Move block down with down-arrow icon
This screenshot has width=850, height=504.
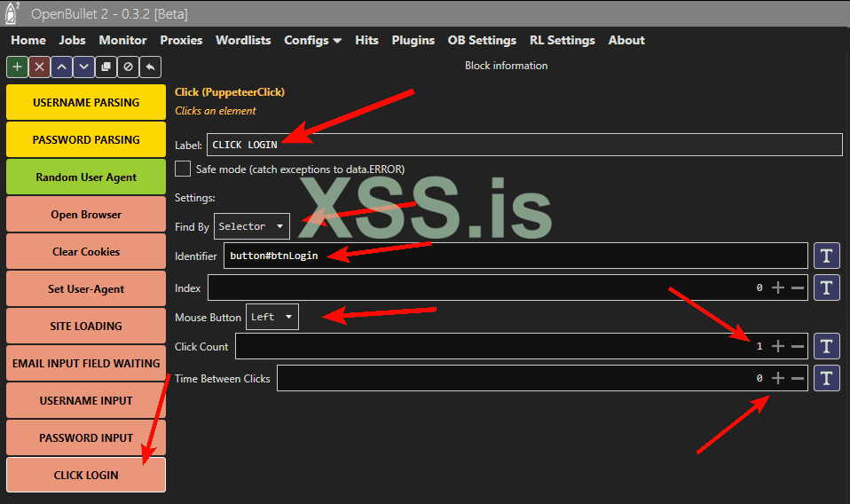click(84, 67)
